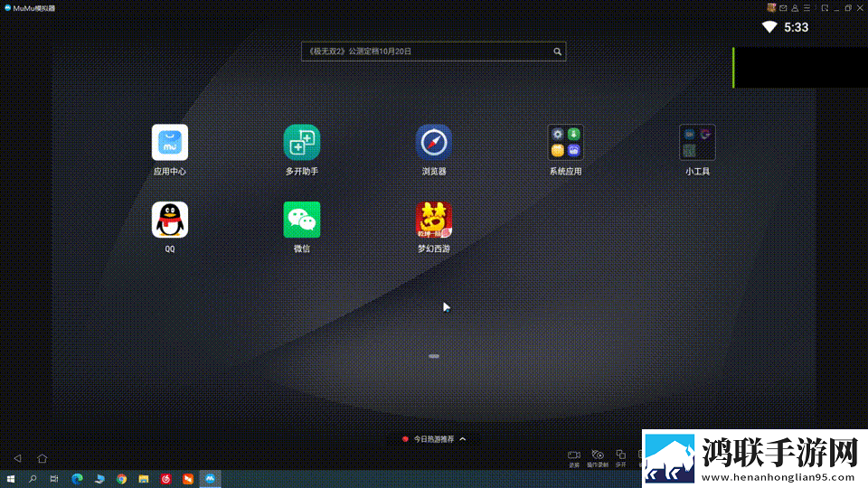Click the 5:33 clock text
Viewport: 868px width, 488px height.
tap(796, 27)
